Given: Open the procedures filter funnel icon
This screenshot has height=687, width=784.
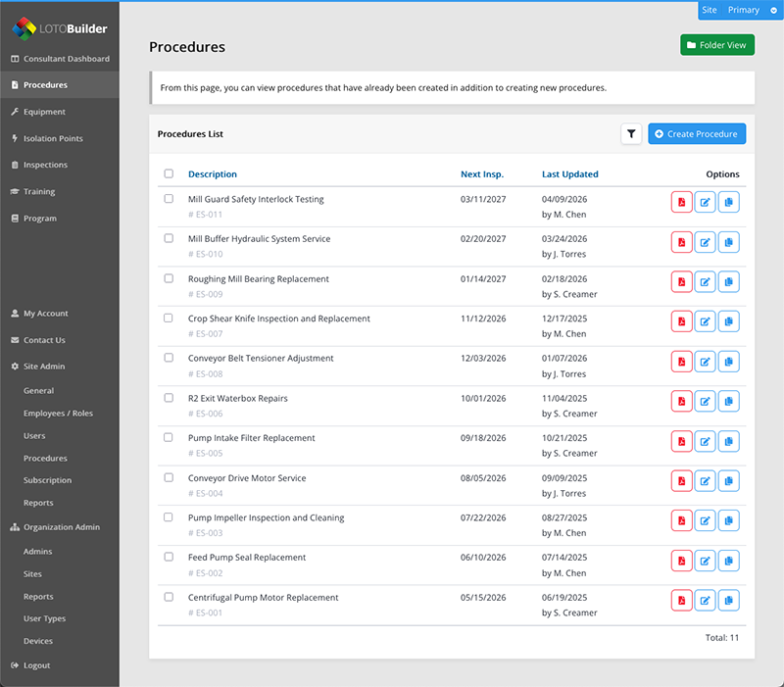Looking at the screenshot, I should [631, 134].
